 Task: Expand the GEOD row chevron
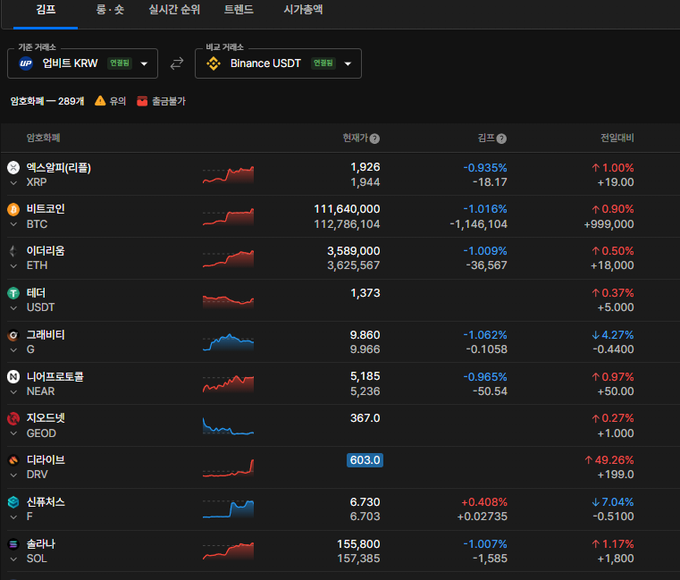pyautogui.click(x=13, y=434)
